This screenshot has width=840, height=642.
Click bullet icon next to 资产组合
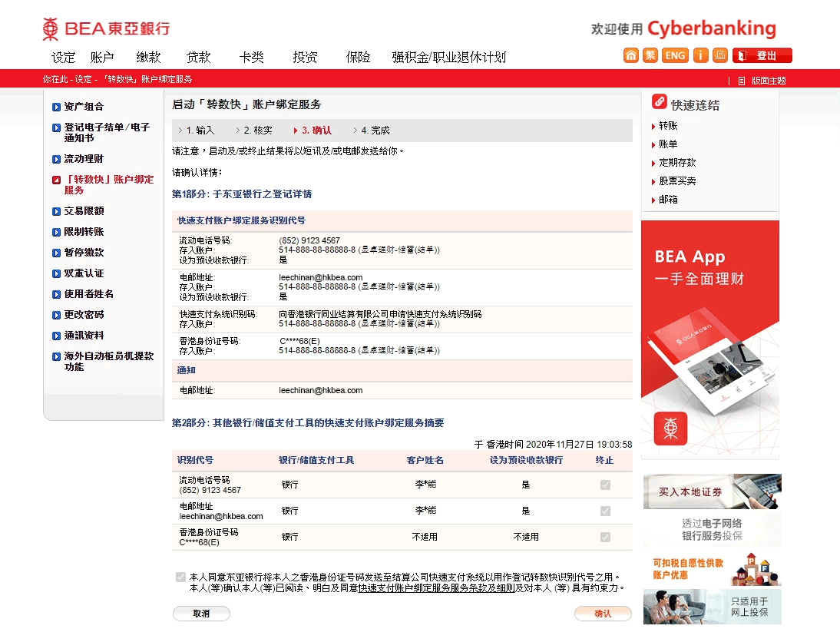tap(56, 108)
